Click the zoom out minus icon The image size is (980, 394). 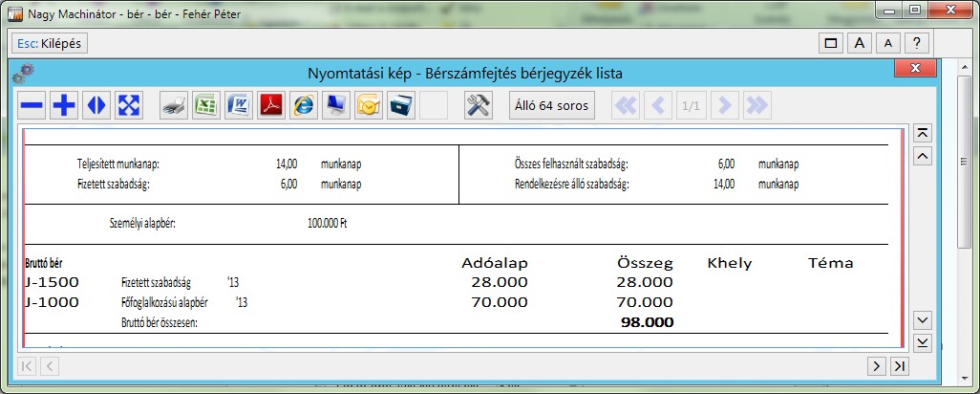point(32,106)
